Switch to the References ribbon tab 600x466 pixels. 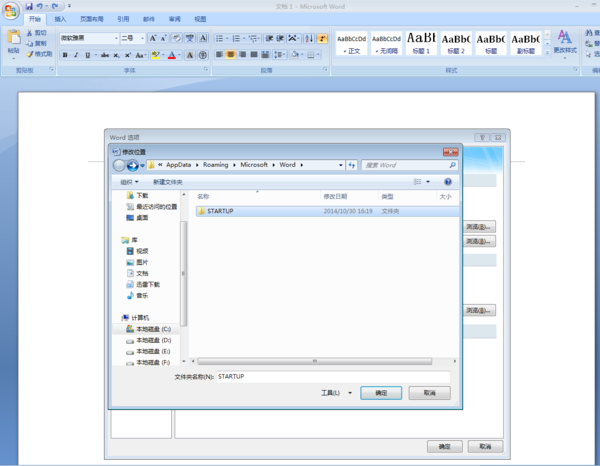tap(123, 19)
